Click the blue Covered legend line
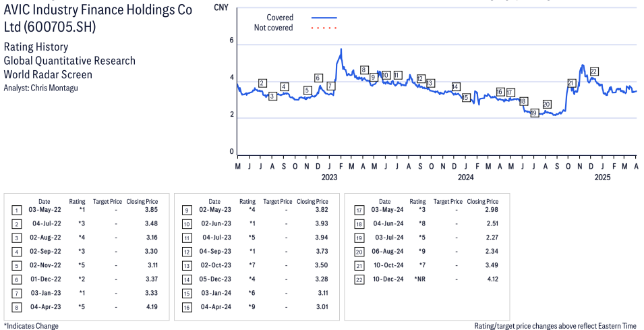The width and height of the screenshot is (644, 330). click(324, 18)
